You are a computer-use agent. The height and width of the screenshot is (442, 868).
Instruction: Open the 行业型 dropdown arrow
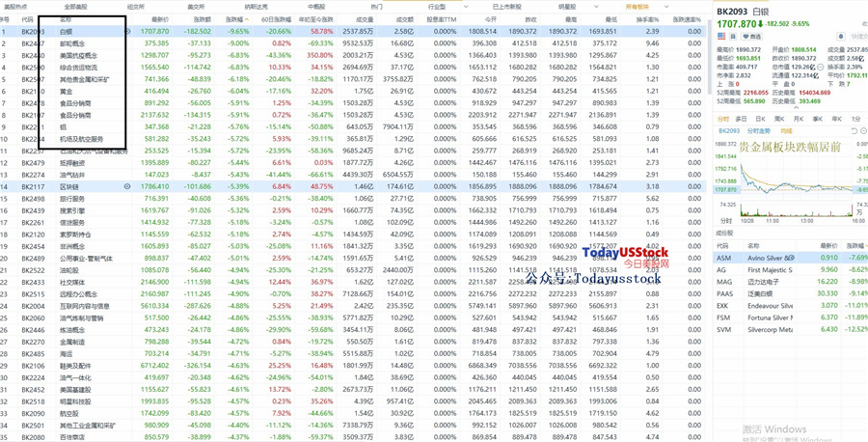tap(466, 7)
